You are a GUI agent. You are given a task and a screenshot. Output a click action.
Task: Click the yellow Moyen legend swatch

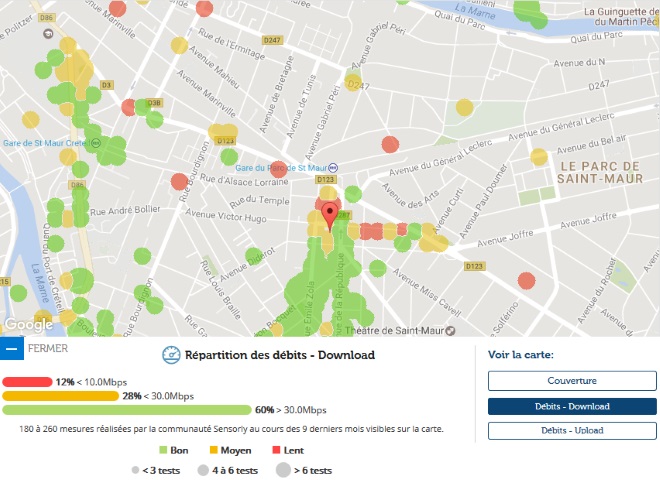[212, 451]
